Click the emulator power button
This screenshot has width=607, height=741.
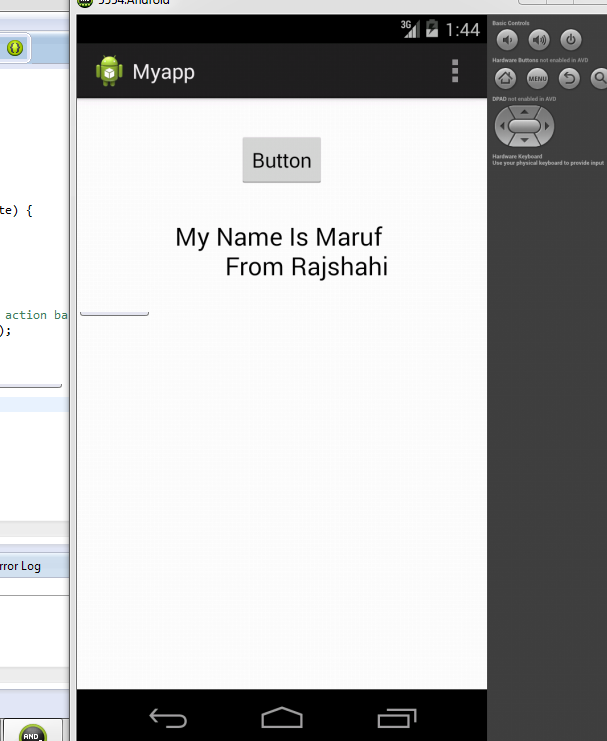tap(571, 40)
